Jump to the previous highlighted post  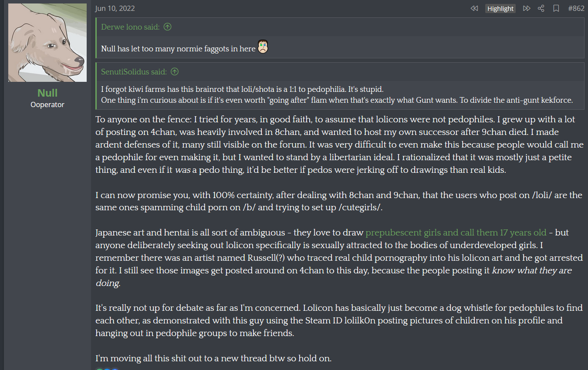[x=474, y=8]
